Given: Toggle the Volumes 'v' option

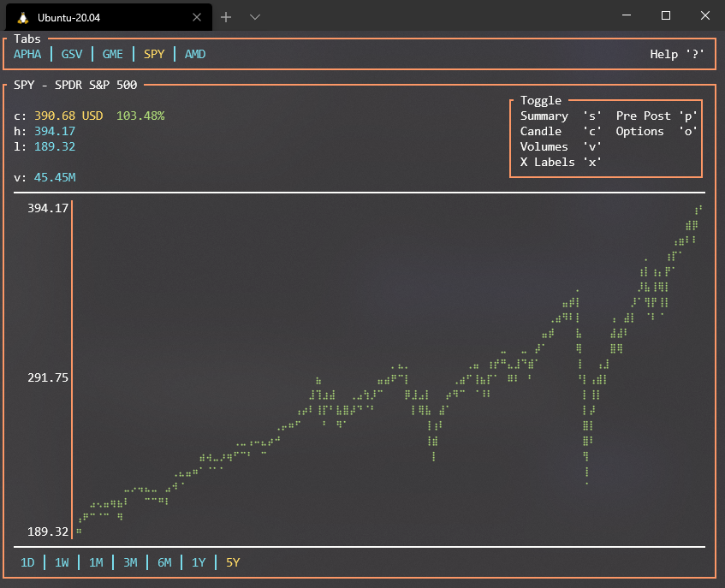Looking at the screenshot, I should click(561, 146).
